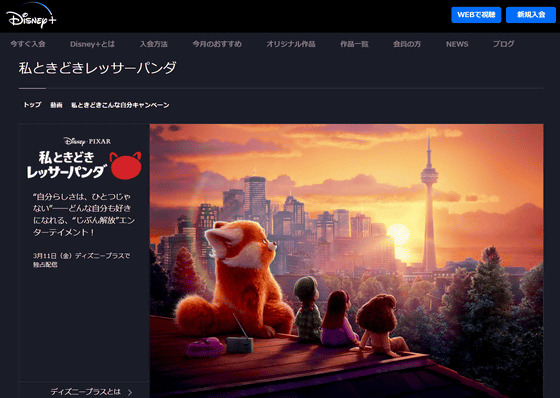Click the 新規入会 button

pos(531,15)
